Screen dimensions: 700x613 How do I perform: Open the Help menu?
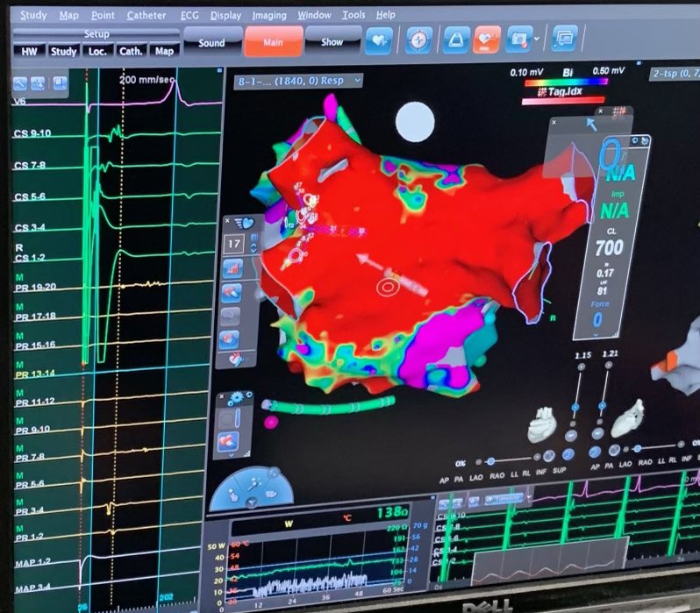click(x=385, y=15)
